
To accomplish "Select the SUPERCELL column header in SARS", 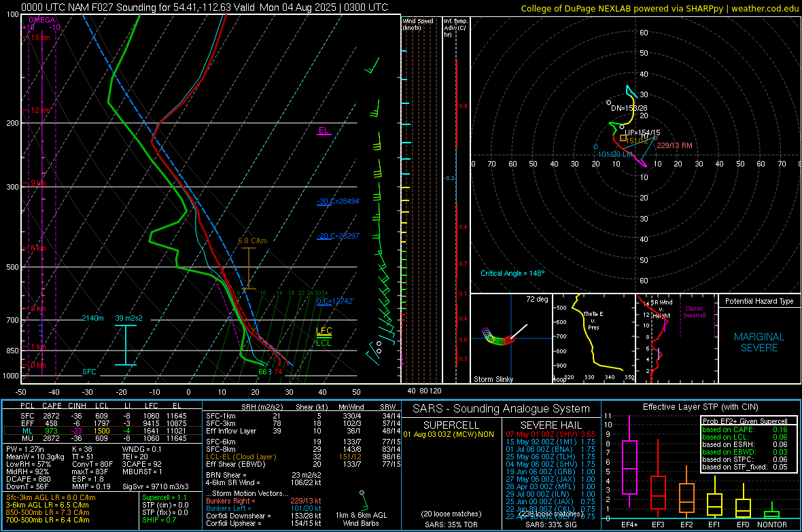I will [451, 425].
